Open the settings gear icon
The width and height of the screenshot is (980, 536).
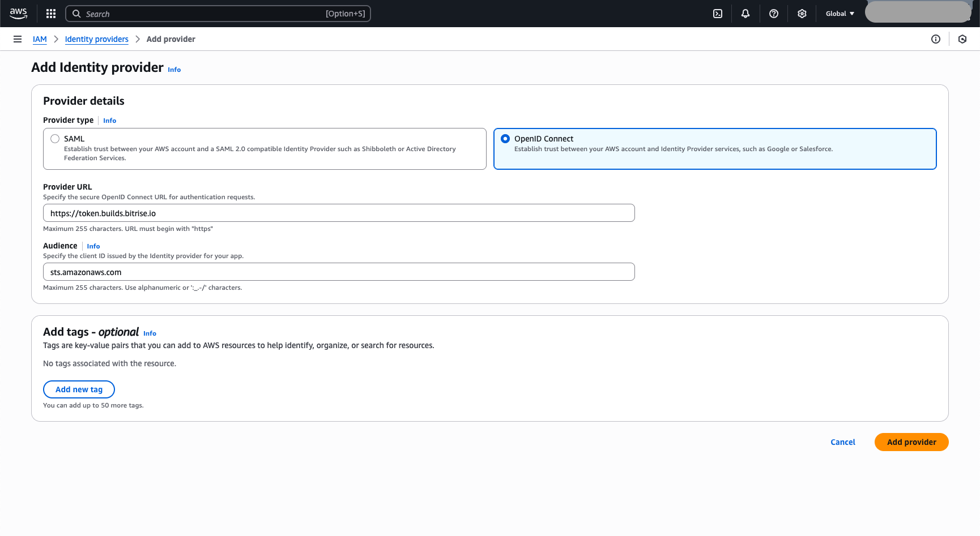coord(802,13)
